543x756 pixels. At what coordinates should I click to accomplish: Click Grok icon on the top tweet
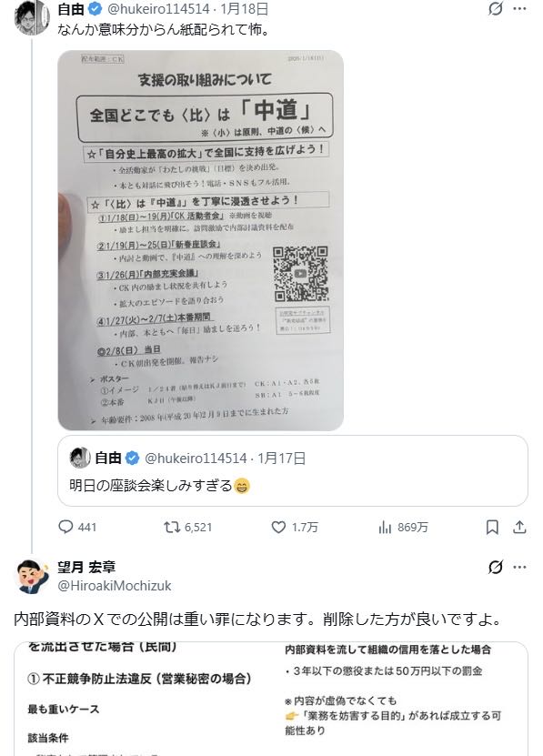496,9
